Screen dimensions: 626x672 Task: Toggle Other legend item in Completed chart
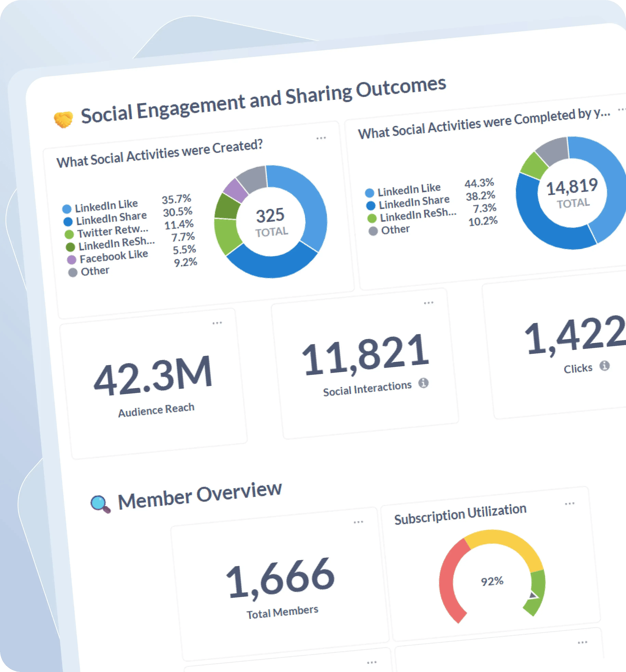point(395,230)
